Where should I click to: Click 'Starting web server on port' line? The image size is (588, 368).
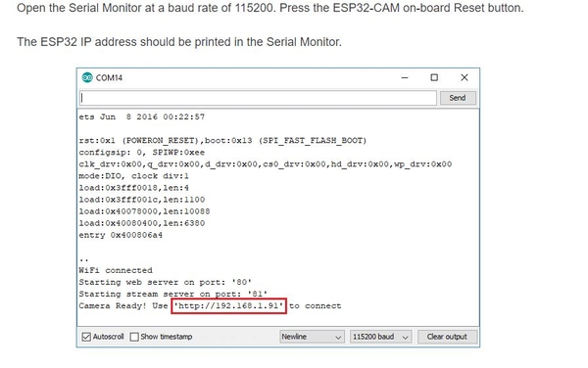click(x=165, y=282)
